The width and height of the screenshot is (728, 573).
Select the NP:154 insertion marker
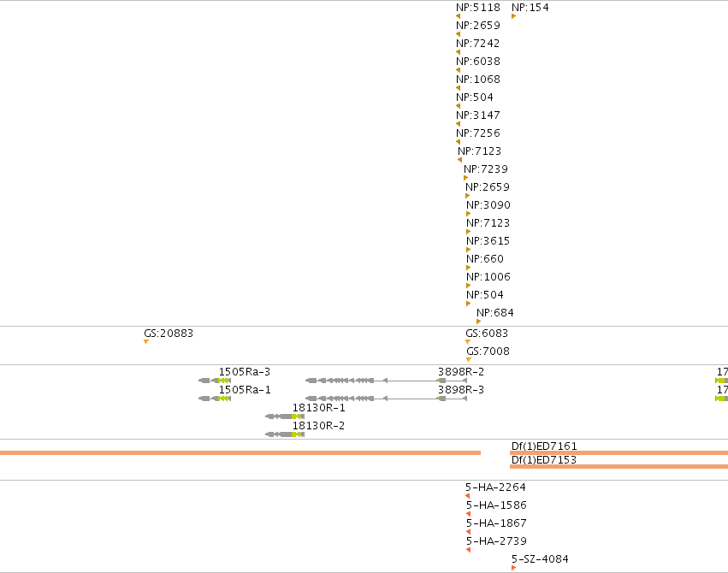513,16
